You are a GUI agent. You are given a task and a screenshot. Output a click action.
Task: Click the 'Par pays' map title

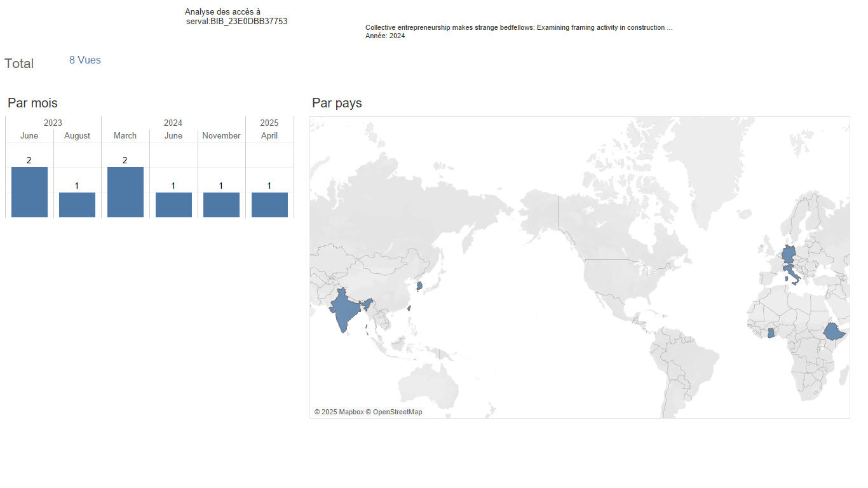point(337,103)
